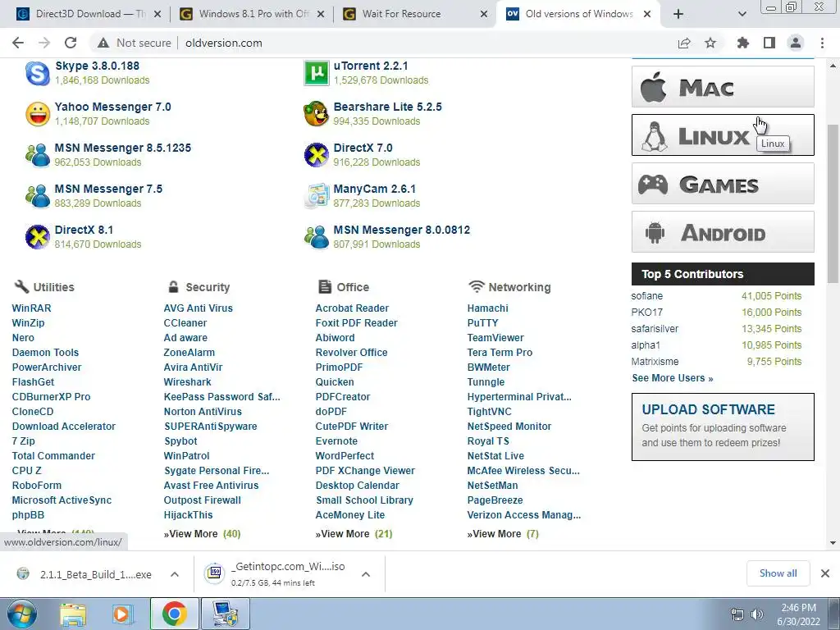Open the Linux software category button
Image resolution: width=840 pixels, height=630 pixels.
[723, 135]
